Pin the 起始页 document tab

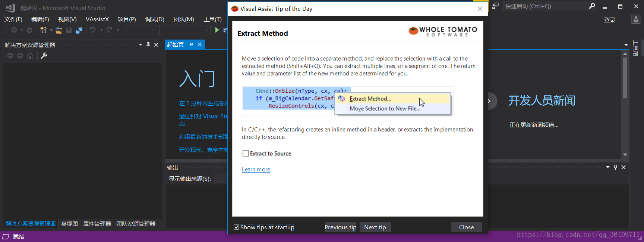pos(191,44)
